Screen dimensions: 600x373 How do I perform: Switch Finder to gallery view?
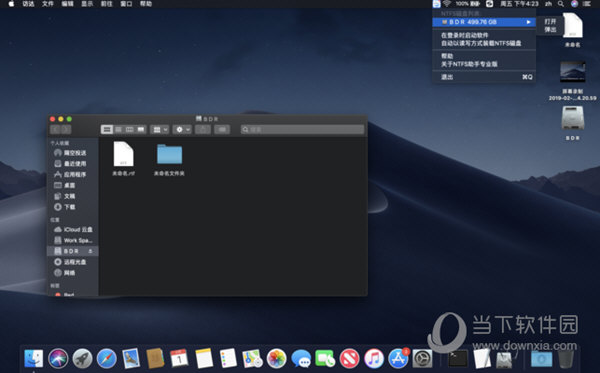tap(141, 130)
